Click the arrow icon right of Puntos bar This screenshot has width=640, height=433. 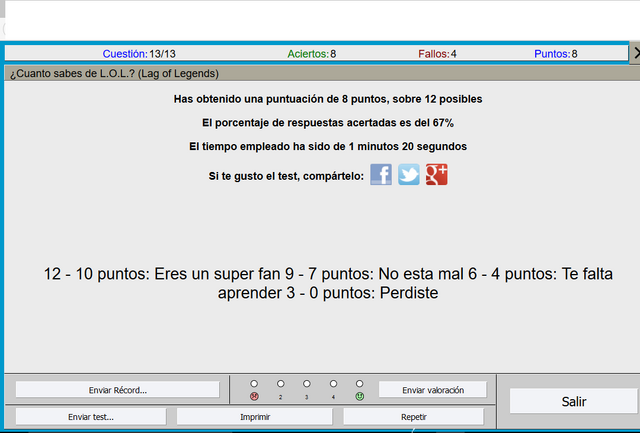[636, 53]
